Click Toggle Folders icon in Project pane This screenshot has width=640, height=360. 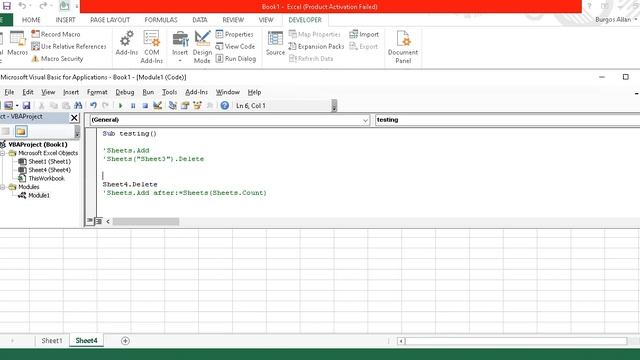21,131
